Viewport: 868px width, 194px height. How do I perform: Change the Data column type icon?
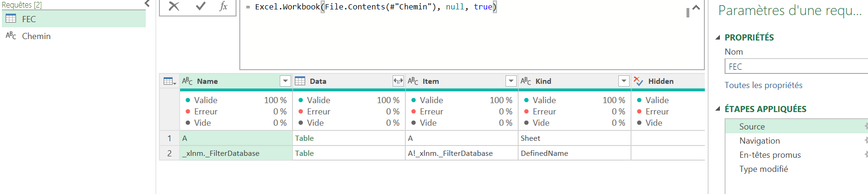click(x=300, y=81)
